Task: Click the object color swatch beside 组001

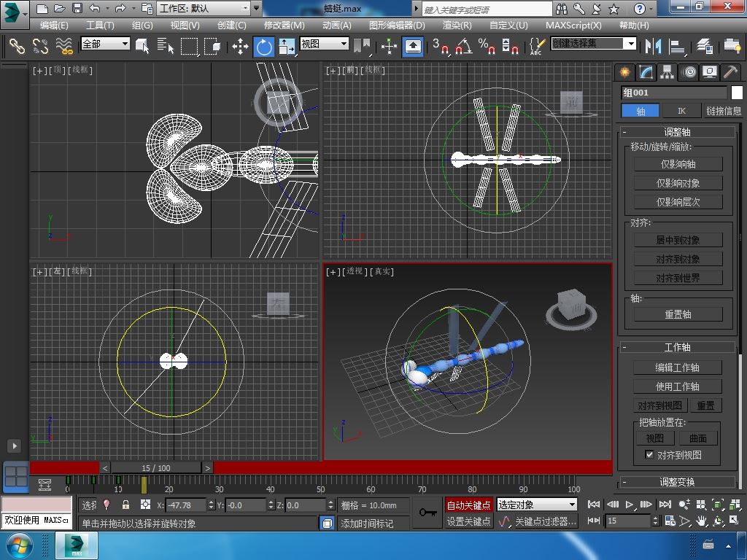Action: (737, 93)
